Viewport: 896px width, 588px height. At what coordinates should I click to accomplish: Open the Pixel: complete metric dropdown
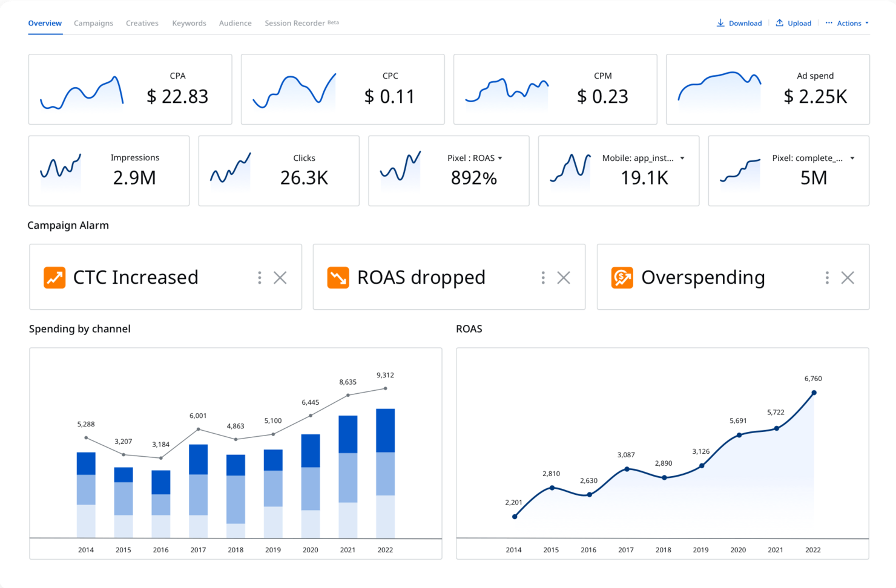tap(852, 158)
